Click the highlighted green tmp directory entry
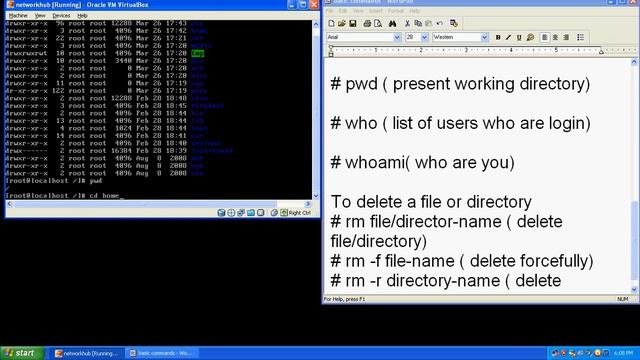640x360 pixels. [197, 53]
